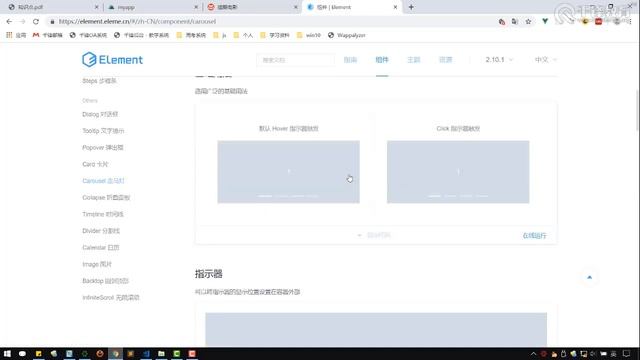Viewport: 640px width, 360px height.
Task: Open Timeline in the sidebar
Action: 102,214
